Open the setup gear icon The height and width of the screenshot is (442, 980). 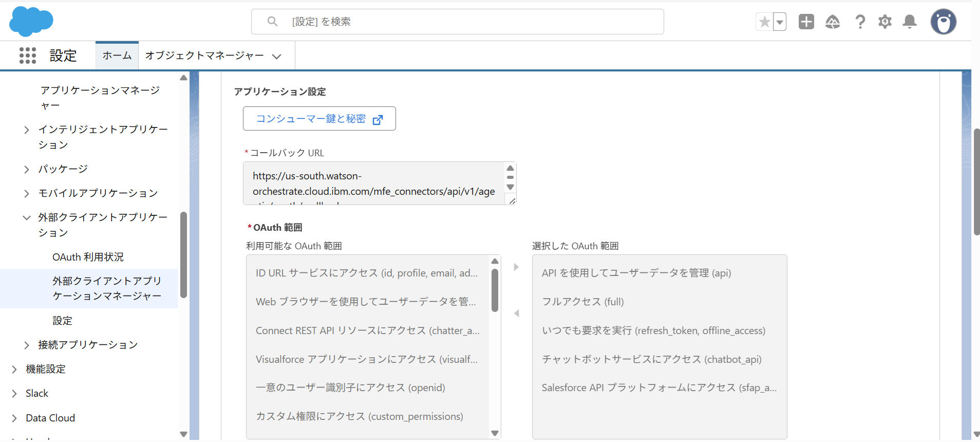tap(885, 22)
